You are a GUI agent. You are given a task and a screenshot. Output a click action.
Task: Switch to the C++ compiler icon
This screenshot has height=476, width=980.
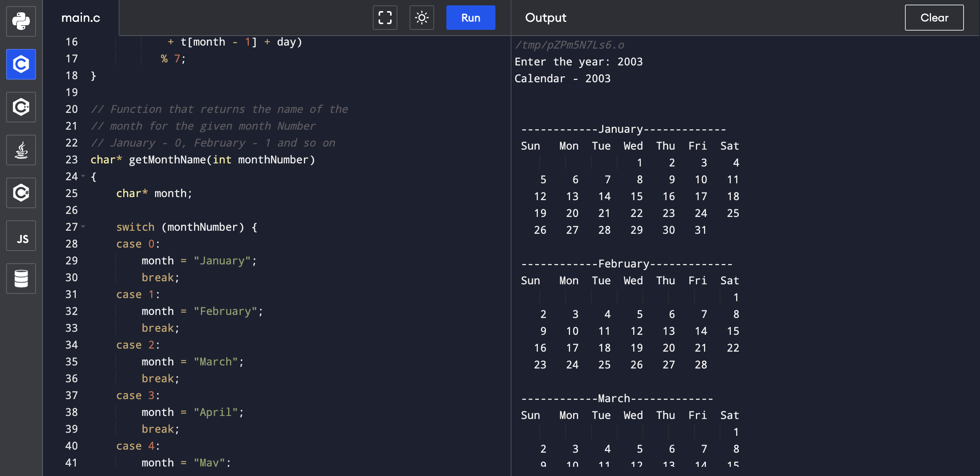(21, 107)
